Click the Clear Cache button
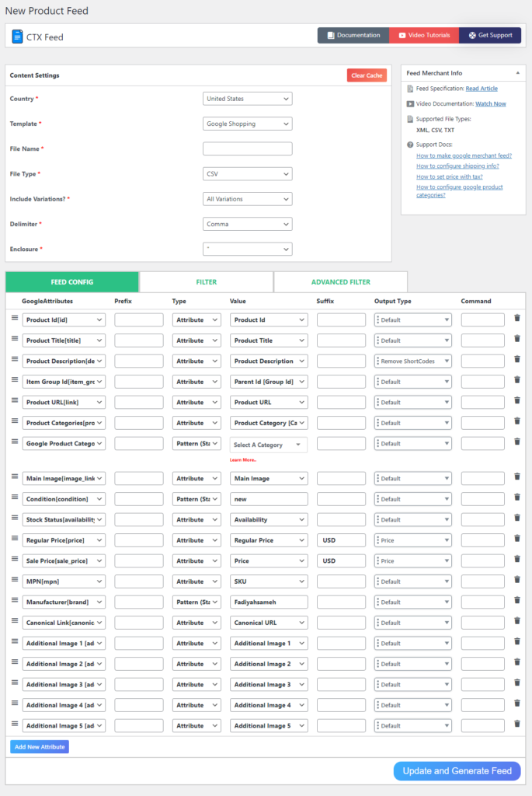The width and height of the screenshot is (532, 796). [x=367, y=75]
